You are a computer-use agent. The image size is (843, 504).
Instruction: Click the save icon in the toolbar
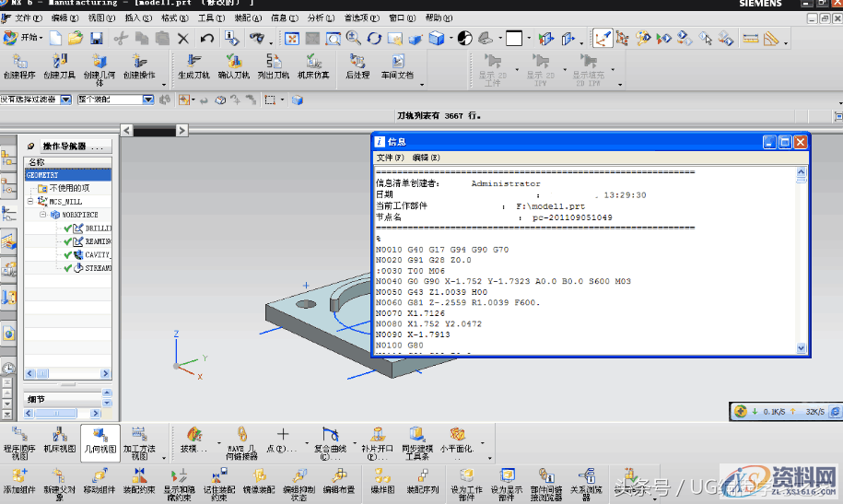click(96, 38)
